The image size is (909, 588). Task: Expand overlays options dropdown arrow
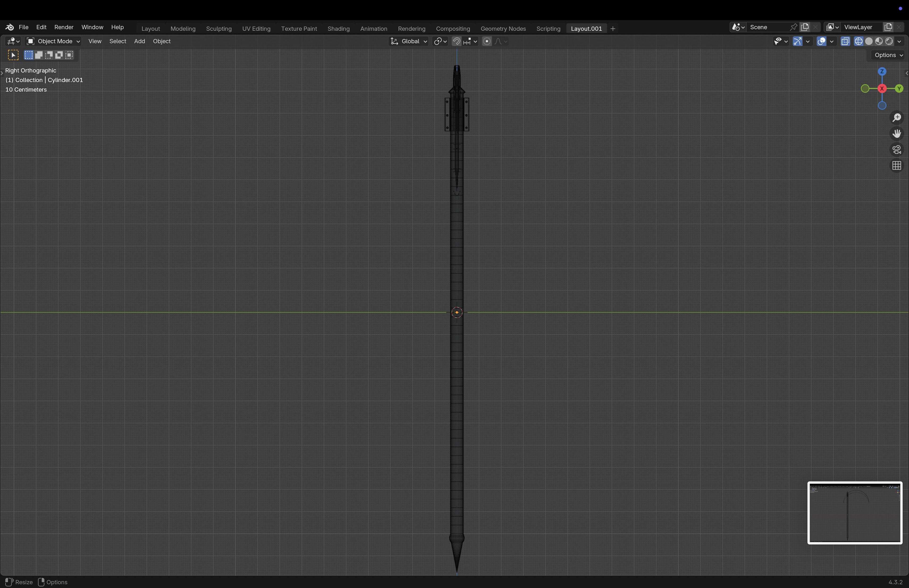pos(831,41)
